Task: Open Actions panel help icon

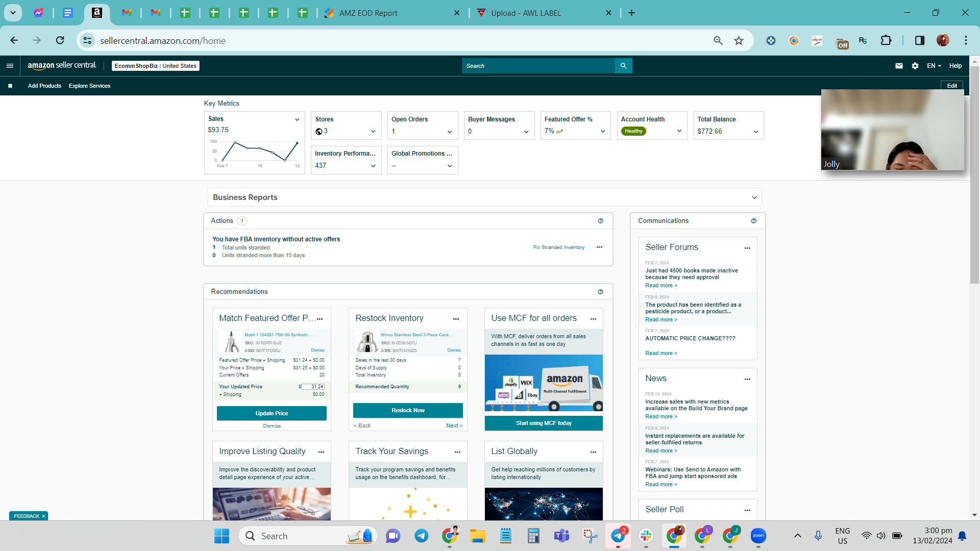Action: pos(601,221)
